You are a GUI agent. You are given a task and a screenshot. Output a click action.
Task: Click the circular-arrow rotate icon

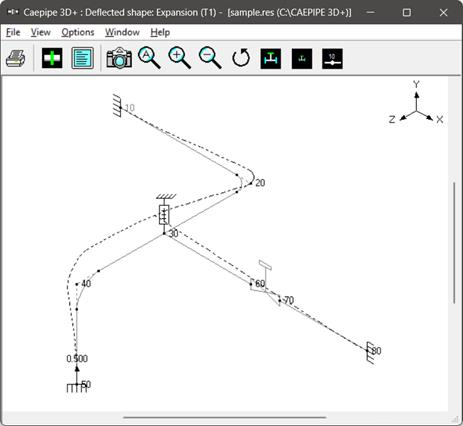point(241,58)
